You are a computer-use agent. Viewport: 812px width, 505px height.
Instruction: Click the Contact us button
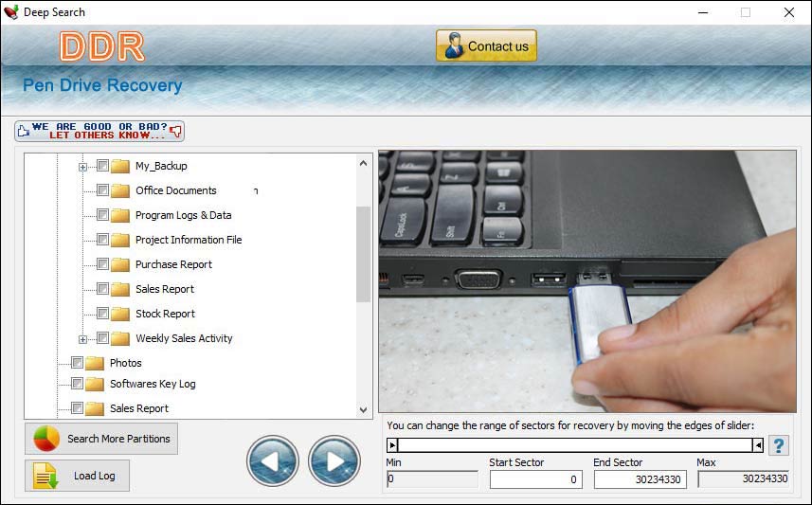coord(486,45)
